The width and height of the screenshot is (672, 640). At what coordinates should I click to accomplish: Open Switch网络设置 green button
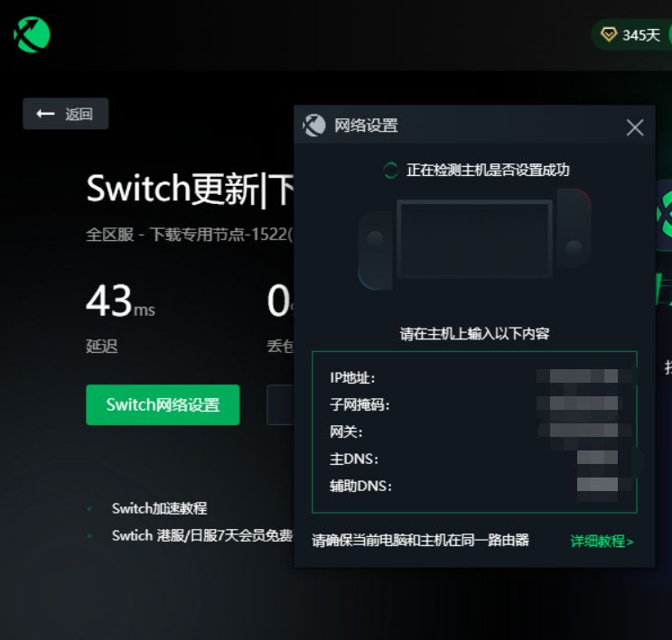click(x=163, y=404)
